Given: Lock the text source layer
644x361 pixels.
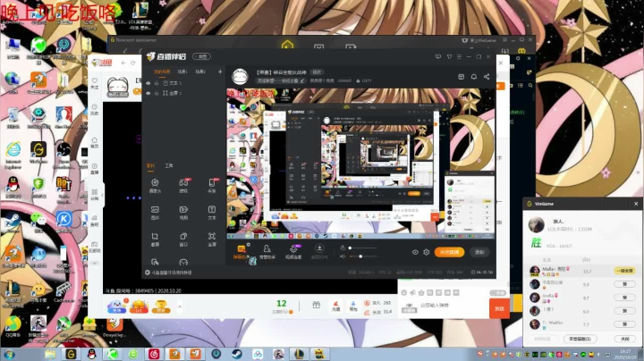Looking at the screenshot, I should coord(157,83).
